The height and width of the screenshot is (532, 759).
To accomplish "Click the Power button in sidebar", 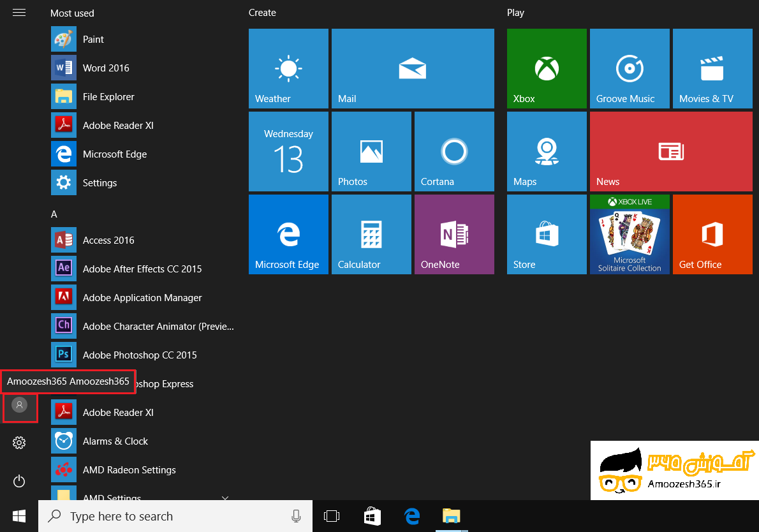I will [19, 481].
